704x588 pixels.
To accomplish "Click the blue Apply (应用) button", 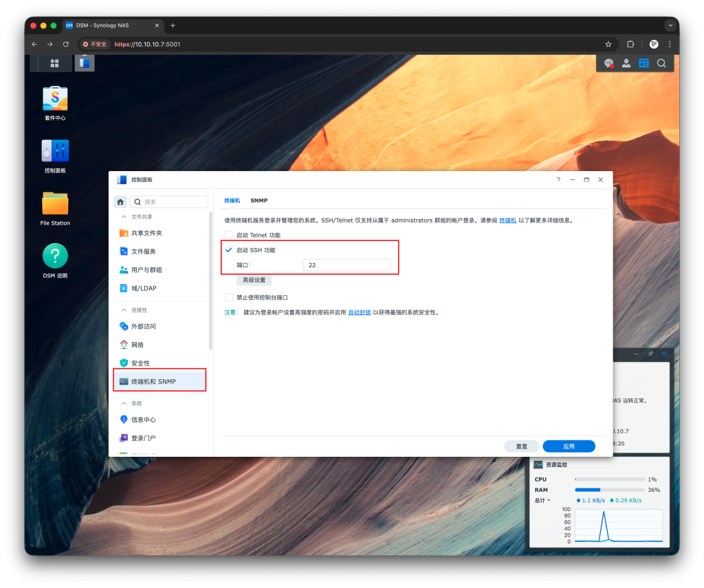I will (569, 446).
